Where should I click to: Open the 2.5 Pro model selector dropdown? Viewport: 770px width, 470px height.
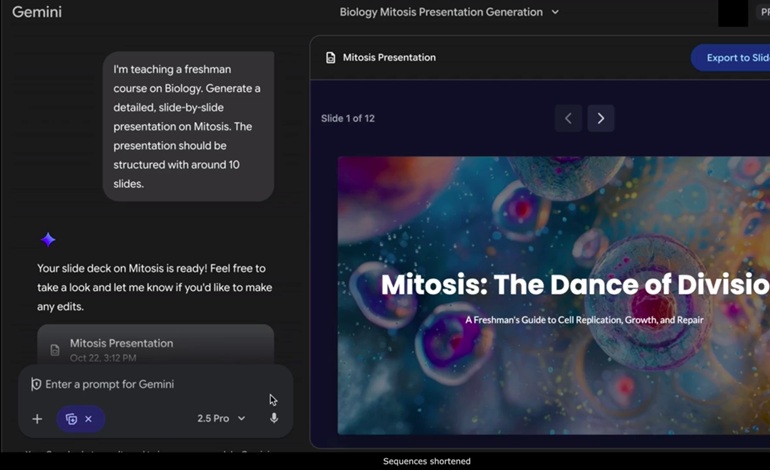tap(221, 419)
